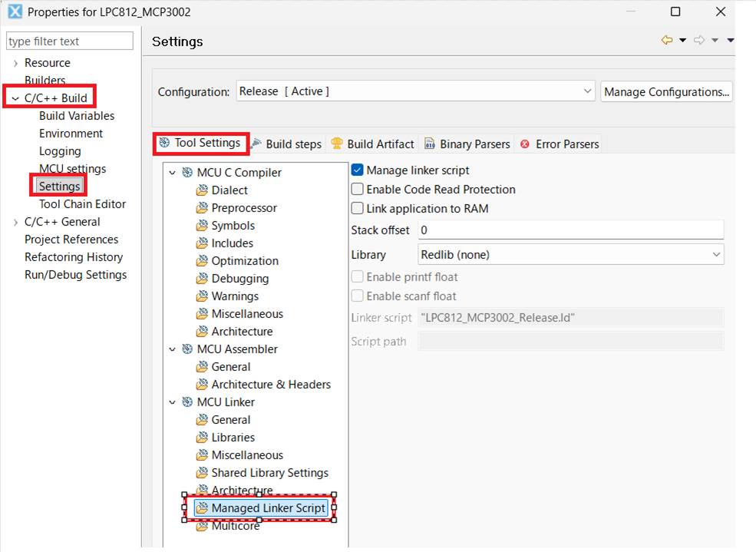Enable Code Read Protection checkbox
Screen dimensions: 756x552
coord(357,190)
